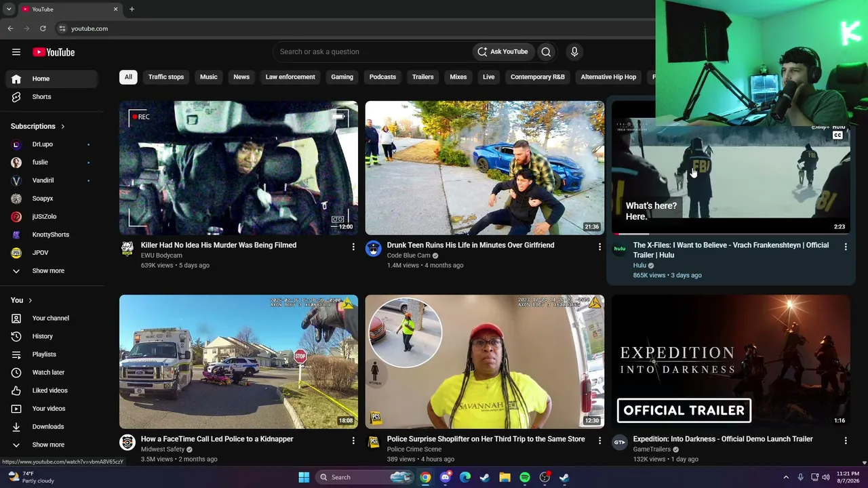This screenshot has height=488, width=868.
Task: Click the Ask YouTube button
Action: pos(502,52)
